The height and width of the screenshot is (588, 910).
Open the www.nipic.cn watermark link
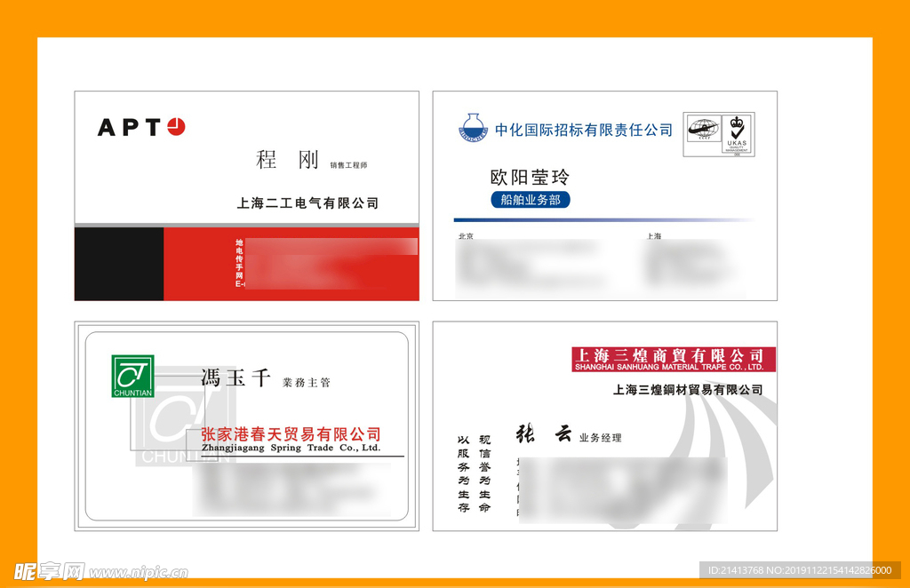click(139, 573)
